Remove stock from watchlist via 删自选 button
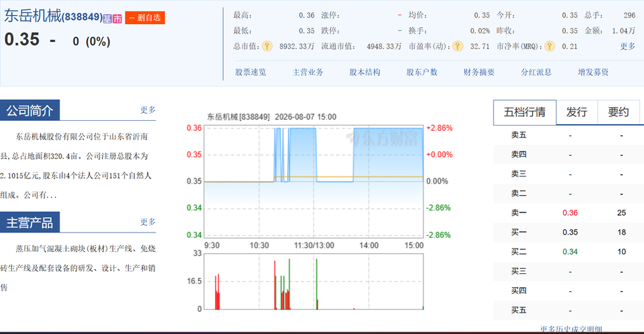 coord(145,17)
